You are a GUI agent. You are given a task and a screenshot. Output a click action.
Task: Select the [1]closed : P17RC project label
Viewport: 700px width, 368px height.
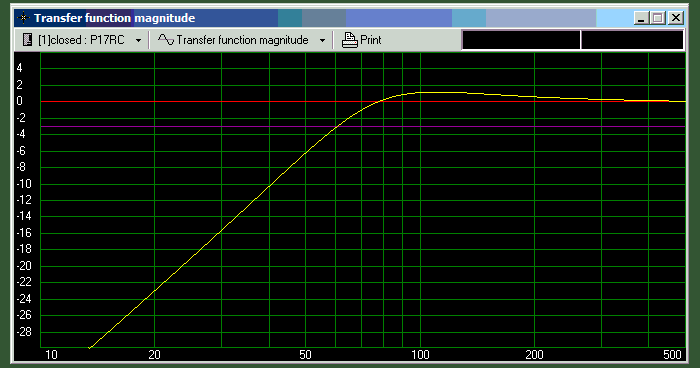[x=81, y=40]
